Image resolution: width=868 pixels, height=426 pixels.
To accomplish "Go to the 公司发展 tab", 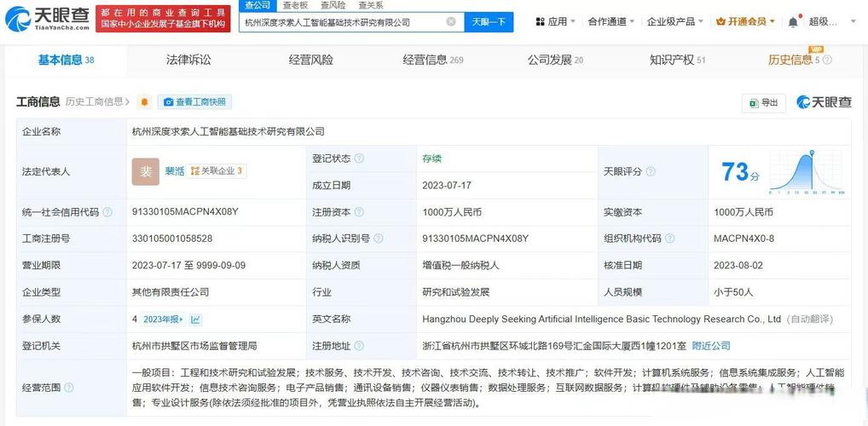I will tap(555, 60).
